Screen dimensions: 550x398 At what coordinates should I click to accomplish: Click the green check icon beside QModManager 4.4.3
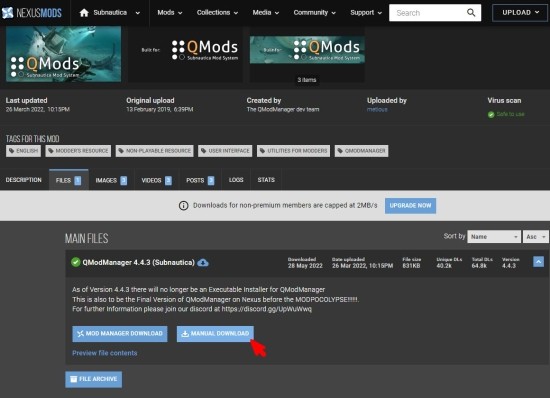(76, 262)
